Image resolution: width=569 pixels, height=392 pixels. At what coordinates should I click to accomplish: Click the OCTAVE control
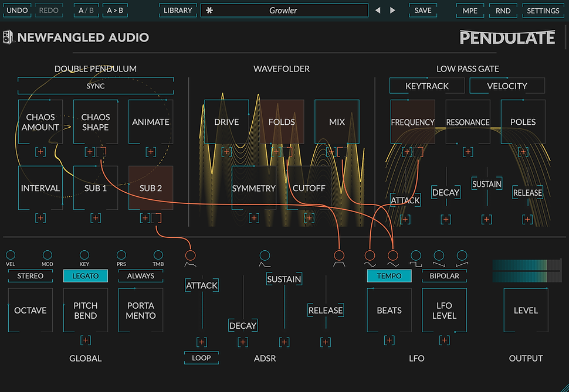tap(30, 310)
